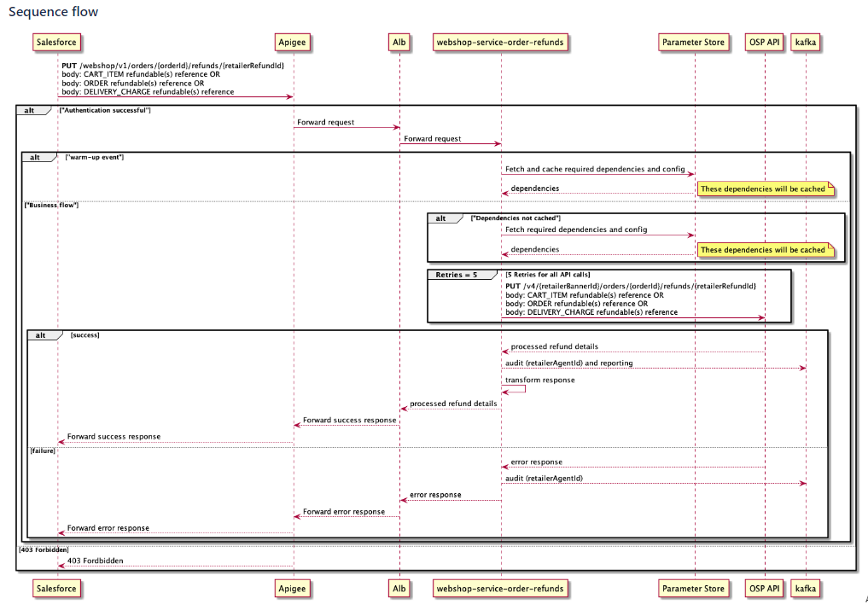Click the "403 Fordbidden" response message

point(96,561)
